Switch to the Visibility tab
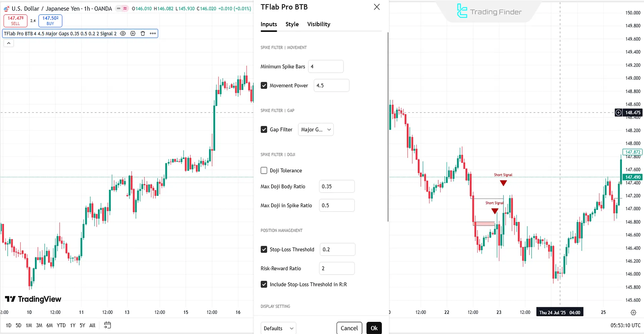 (318, 24)
